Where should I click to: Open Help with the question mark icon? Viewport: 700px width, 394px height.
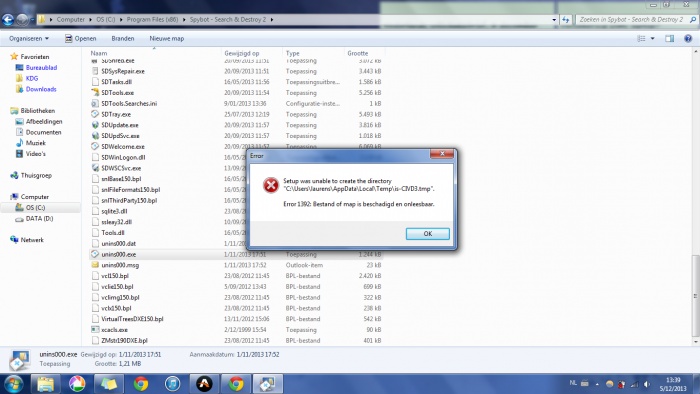coord(688,39)
